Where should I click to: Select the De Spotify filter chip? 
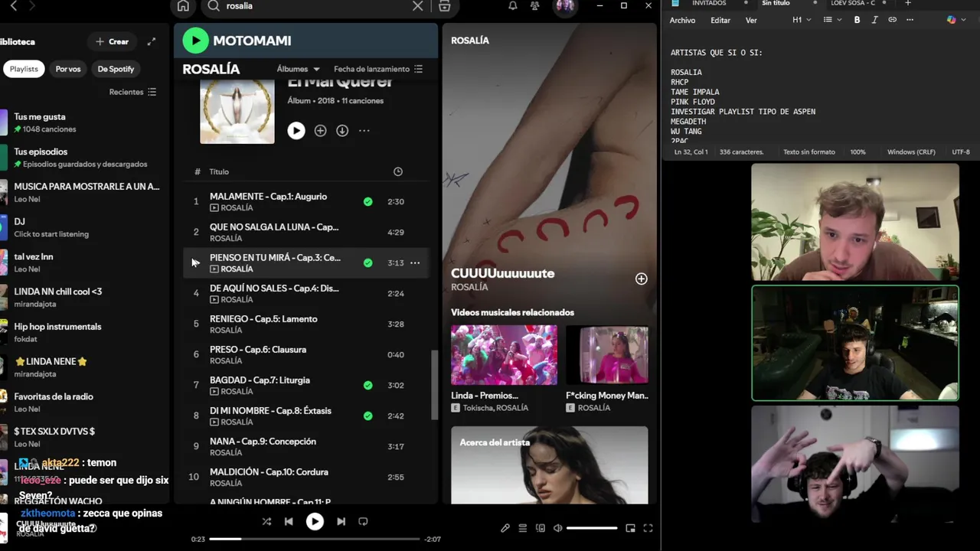coord(116,69)
